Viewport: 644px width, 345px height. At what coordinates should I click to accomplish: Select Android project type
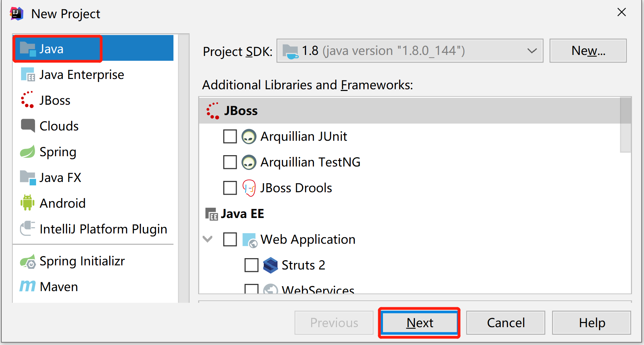coord(93,203)
